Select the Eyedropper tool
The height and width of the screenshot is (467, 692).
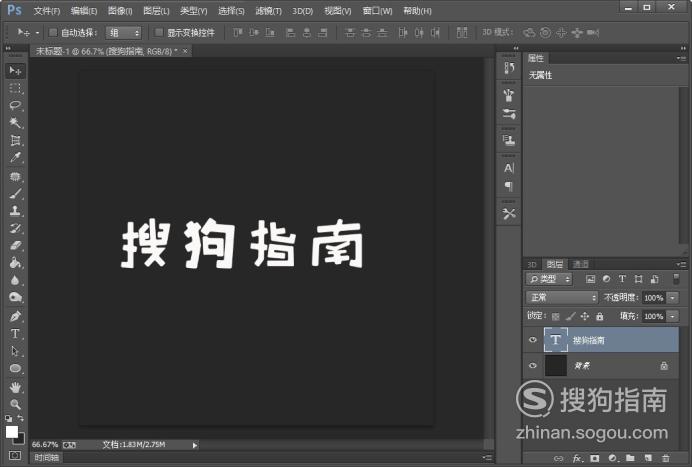point(15,158)
